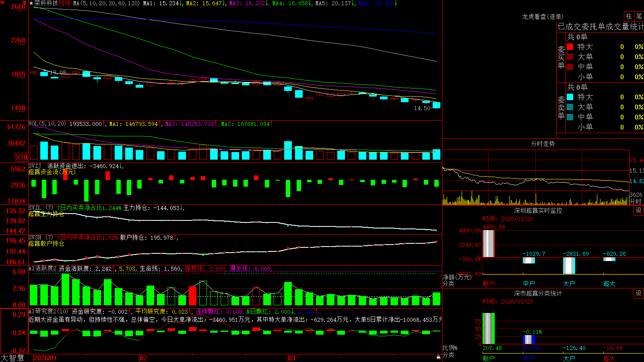644x362 pixels.
Task: Click the 龙虎看盘(逐单) panel title
Action: pos(543,16)
